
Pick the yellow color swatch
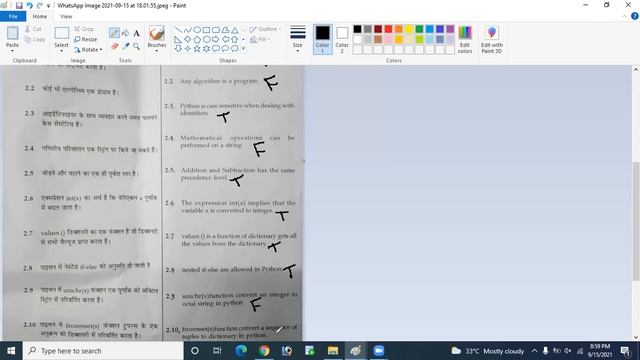point(409,29)
